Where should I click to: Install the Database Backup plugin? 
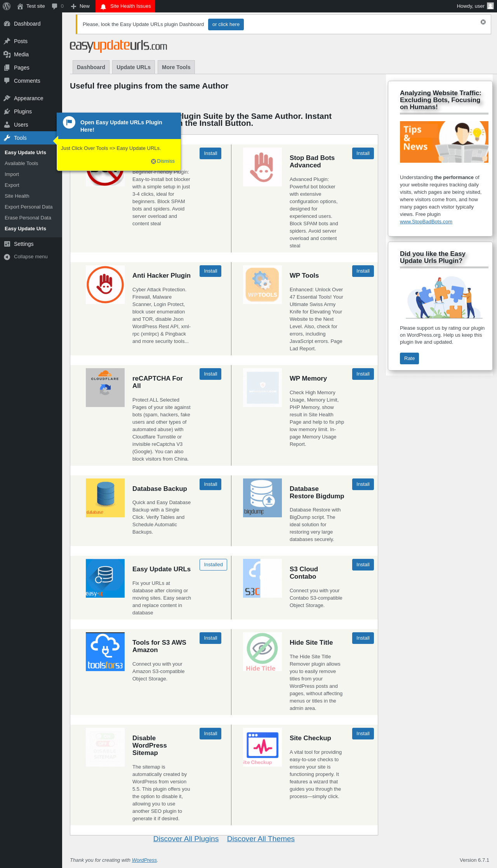pyautogui.click(x=210, y=484)
